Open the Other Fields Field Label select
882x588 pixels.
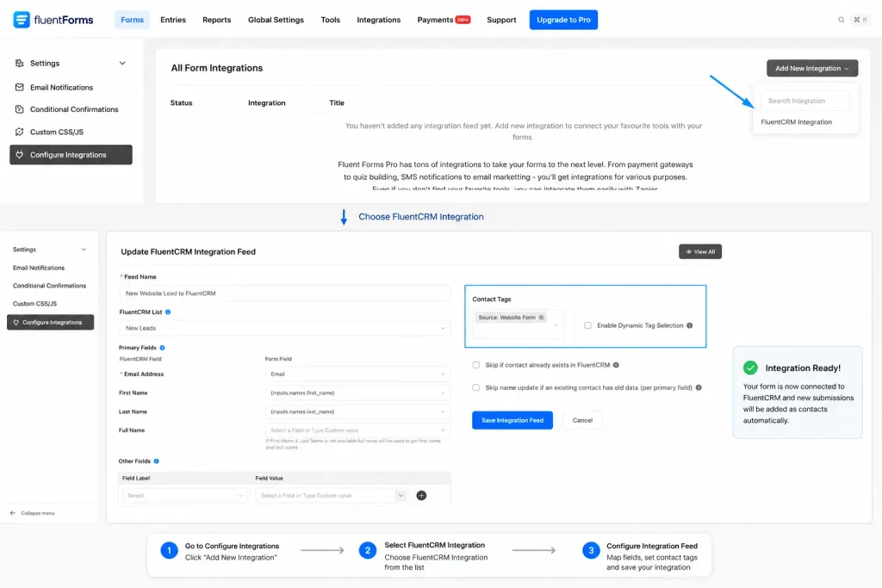184,495
